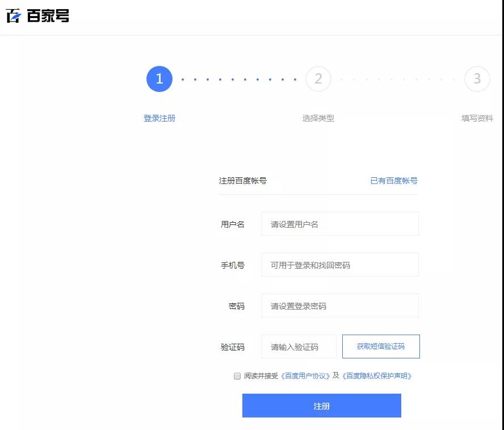504x430 pixels.
Task: Click the username input field 请设置用户名
Action: [x=339, y=224]
